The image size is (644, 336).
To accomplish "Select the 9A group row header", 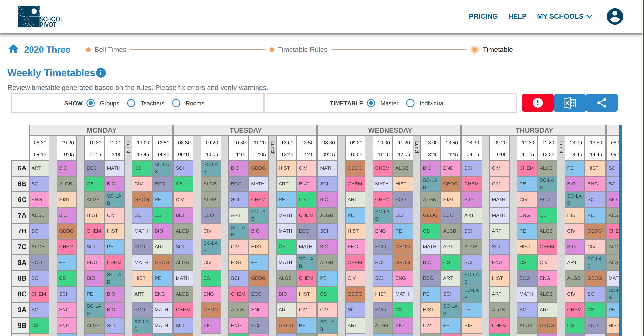I will pyautogui.click(x=20, y=310).
